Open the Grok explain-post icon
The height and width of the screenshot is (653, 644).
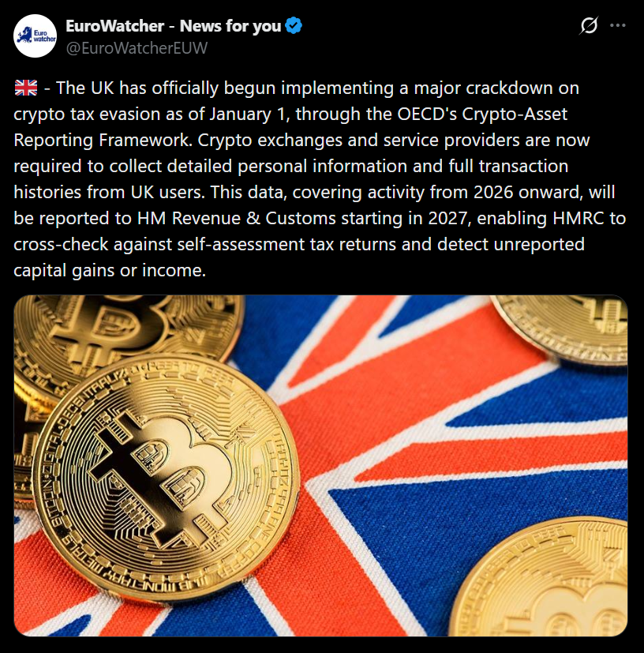point(589,26)
